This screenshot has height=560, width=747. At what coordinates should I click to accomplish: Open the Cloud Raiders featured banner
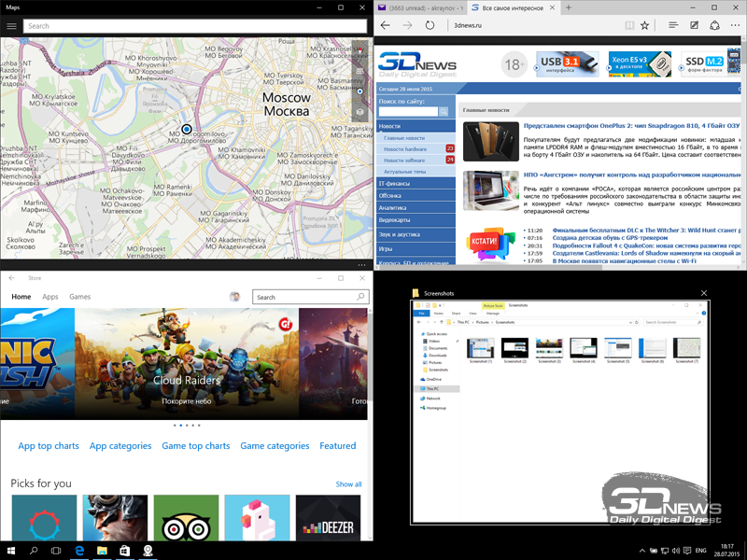(x=187, y=364)
